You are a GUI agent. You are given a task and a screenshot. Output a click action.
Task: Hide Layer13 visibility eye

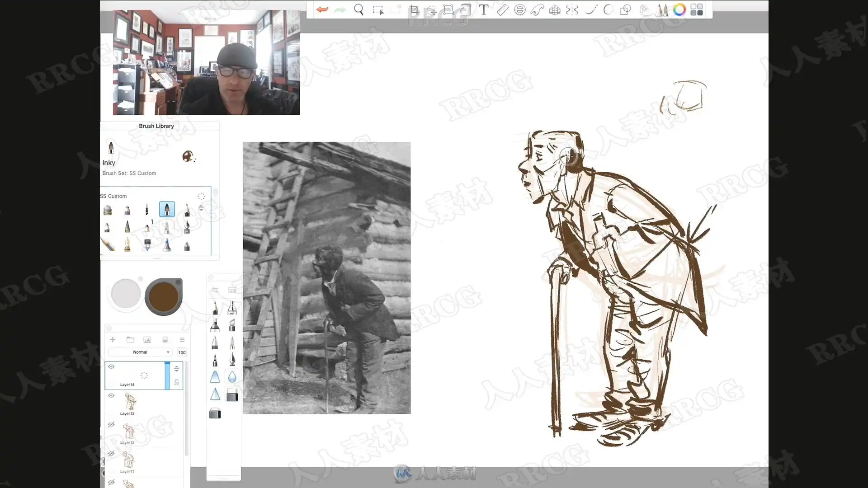pos(111,395)
